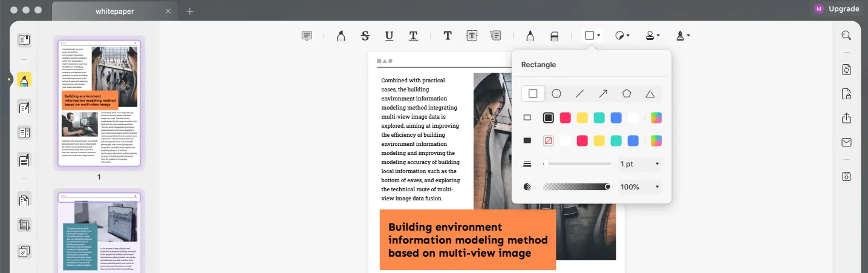This screenshot has width=868, height=273.
Task: Click the send by email icon
Action: pyautogui.click(x=846, y=142)
